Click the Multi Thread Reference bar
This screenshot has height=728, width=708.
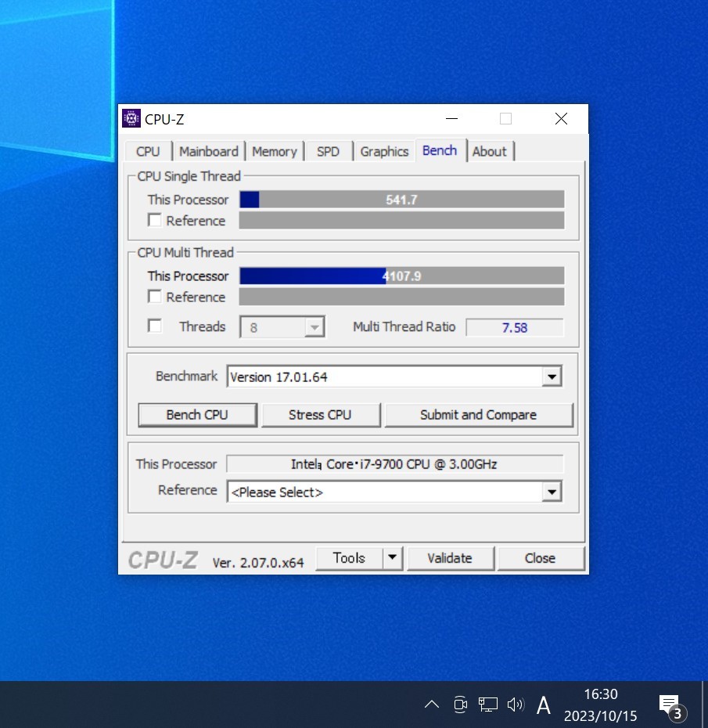[x=402, y=297]
